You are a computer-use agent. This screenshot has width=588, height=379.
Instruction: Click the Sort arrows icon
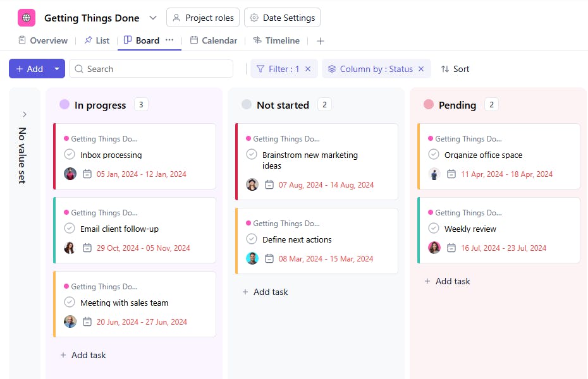coord(445,69)
